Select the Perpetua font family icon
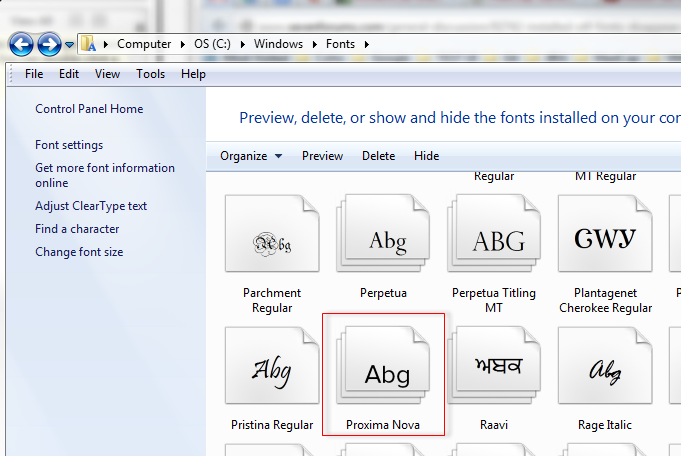The image size is (681, 456). click(x=383, y=234)
